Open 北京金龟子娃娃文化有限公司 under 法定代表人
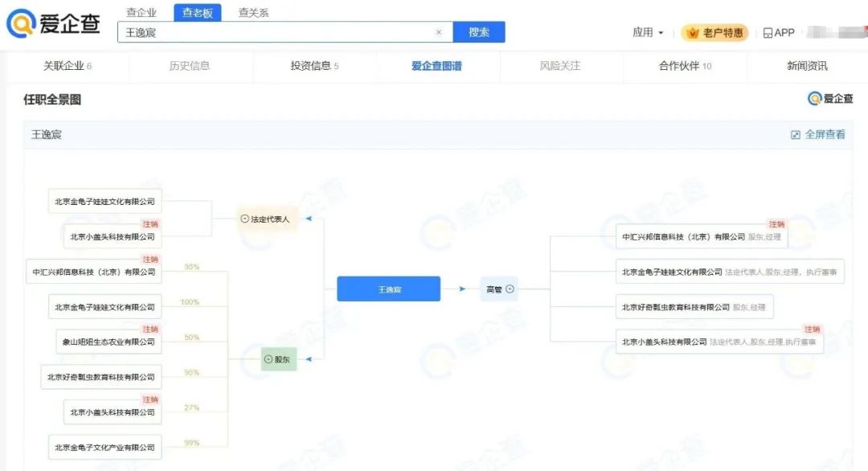 (x=104, y=202)
